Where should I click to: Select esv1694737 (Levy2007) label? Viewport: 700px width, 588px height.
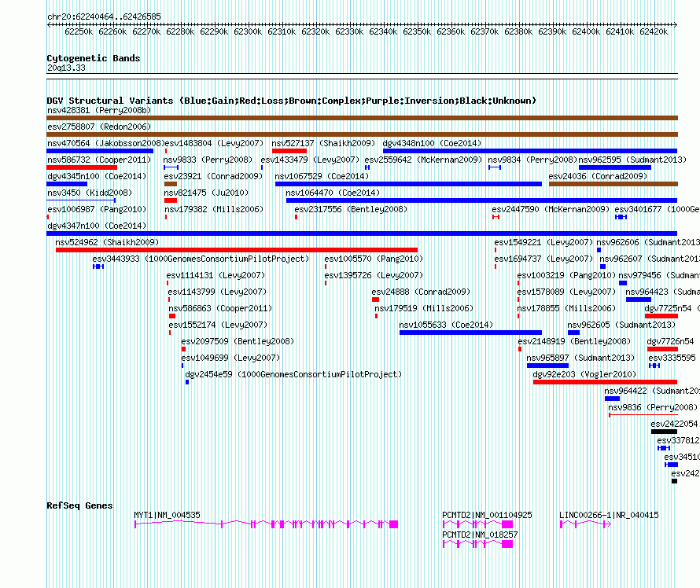pyautogui.click(x=543, y=259)
